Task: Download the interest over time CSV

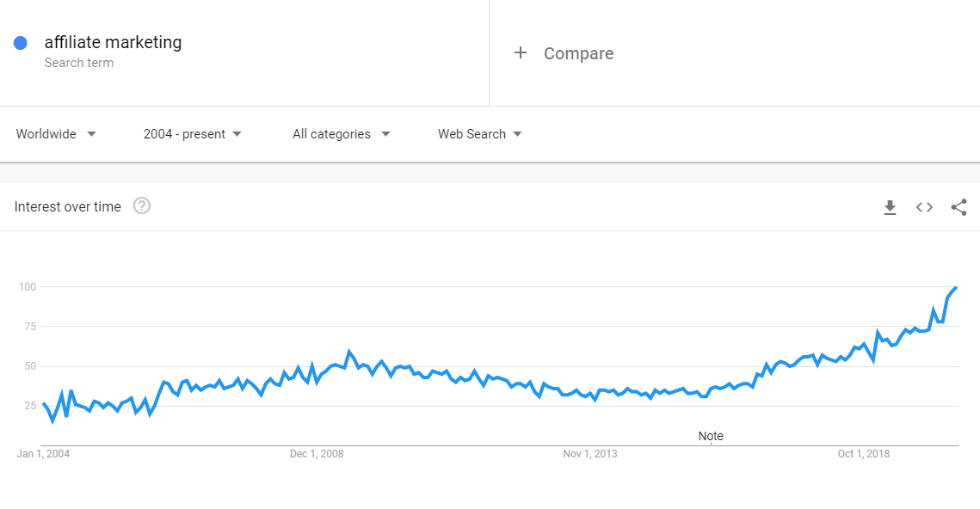Action: point(890,207)
